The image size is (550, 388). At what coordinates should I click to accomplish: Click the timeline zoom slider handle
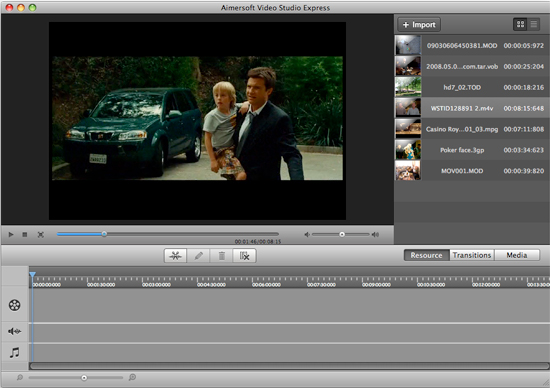pyautogui.click(x=84, y=378)
